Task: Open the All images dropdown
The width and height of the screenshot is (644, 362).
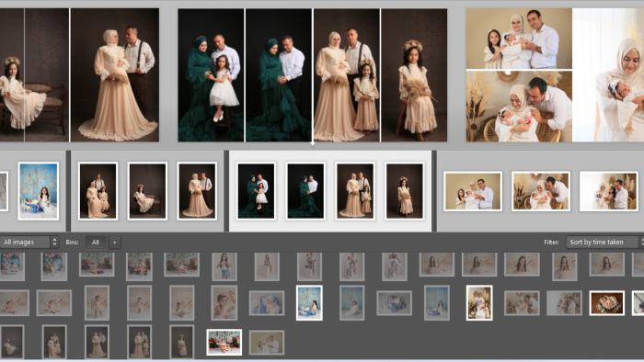Action: (x=29, y=243)
